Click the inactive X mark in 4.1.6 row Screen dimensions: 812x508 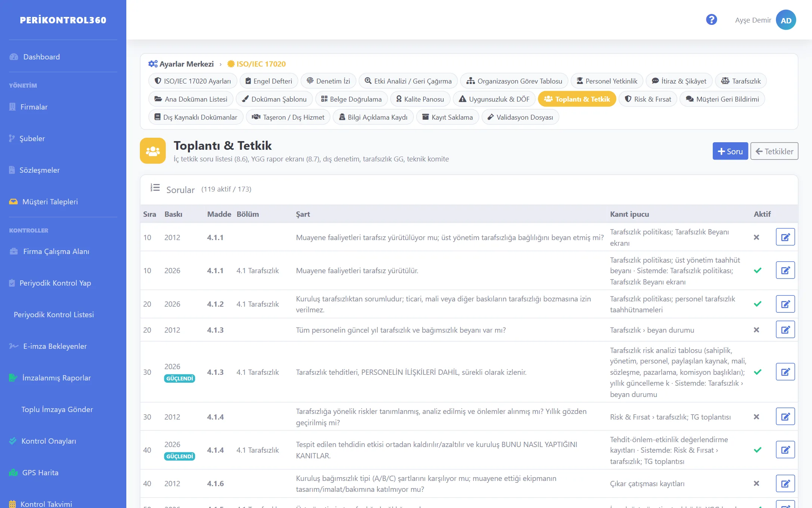[x=757, y=484]
